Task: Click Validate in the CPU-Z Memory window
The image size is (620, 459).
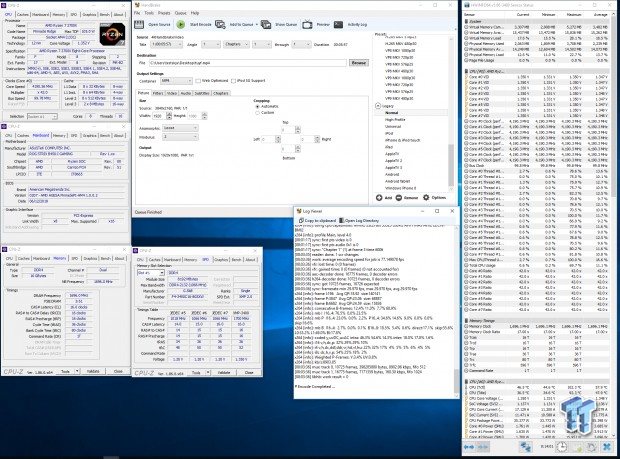Action: point(93,371)
